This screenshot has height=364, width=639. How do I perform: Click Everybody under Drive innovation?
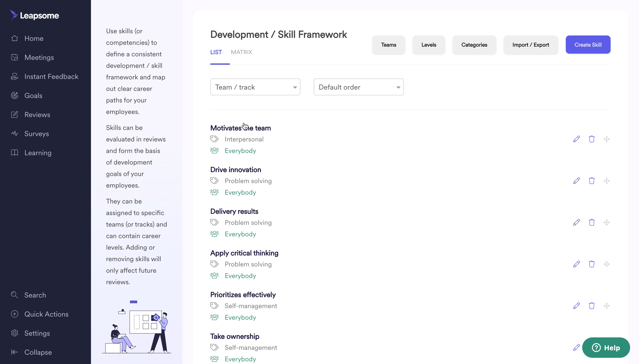point(240,192)
